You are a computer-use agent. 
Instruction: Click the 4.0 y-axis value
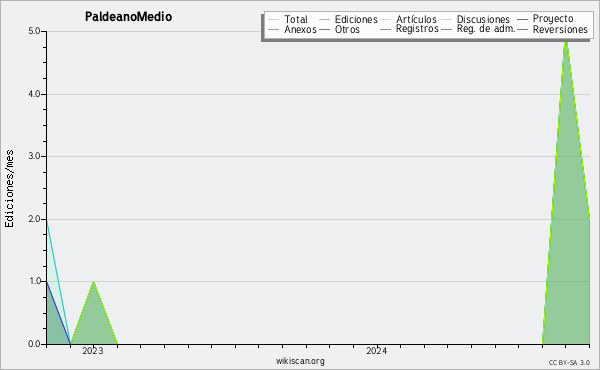(x=34, y=94)
